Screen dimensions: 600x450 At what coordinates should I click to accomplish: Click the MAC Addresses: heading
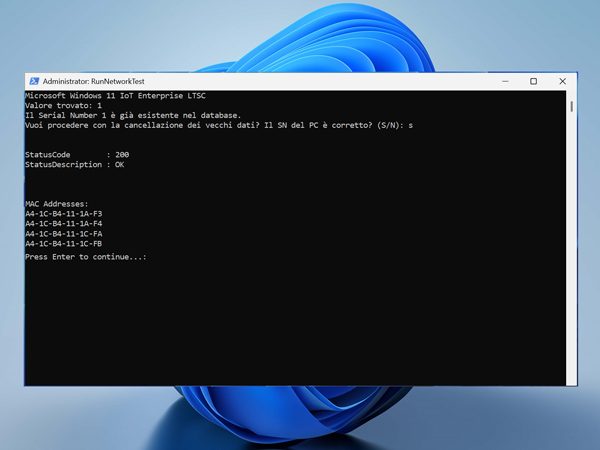click(57, 204)
